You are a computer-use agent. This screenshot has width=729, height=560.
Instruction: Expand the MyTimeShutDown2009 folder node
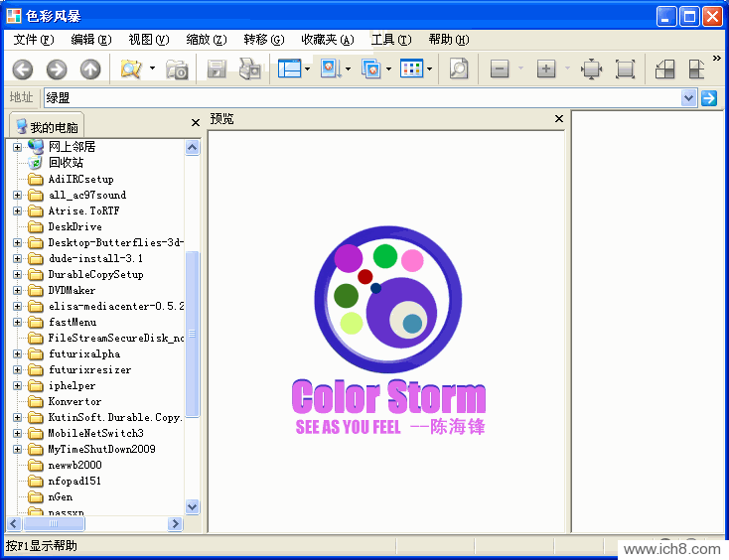(x=17, y=450)
